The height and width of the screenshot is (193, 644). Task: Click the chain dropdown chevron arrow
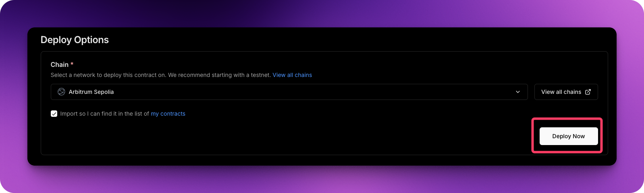[x=518, y=92]
